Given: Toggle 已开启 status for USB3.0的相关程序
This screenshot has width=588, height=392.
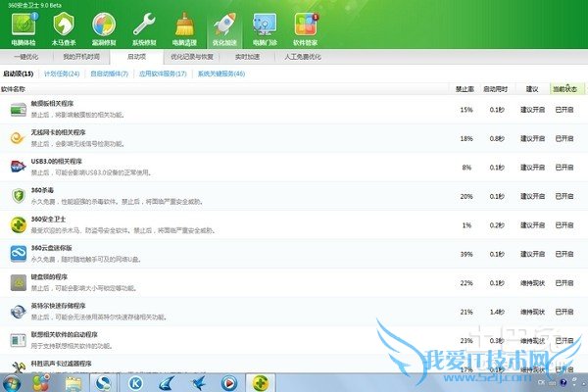Looking at the screenshot, I should (564, 168).
